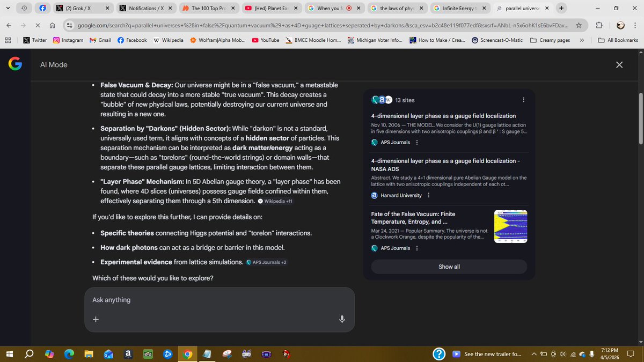
Task: Click the page vertical scrollbar
Action: [x=640, y=118]
